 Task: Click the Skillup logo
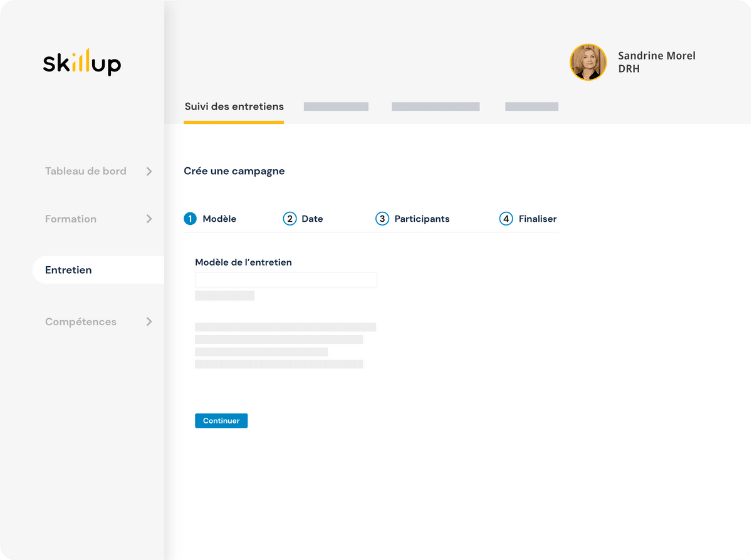[81, 62]
